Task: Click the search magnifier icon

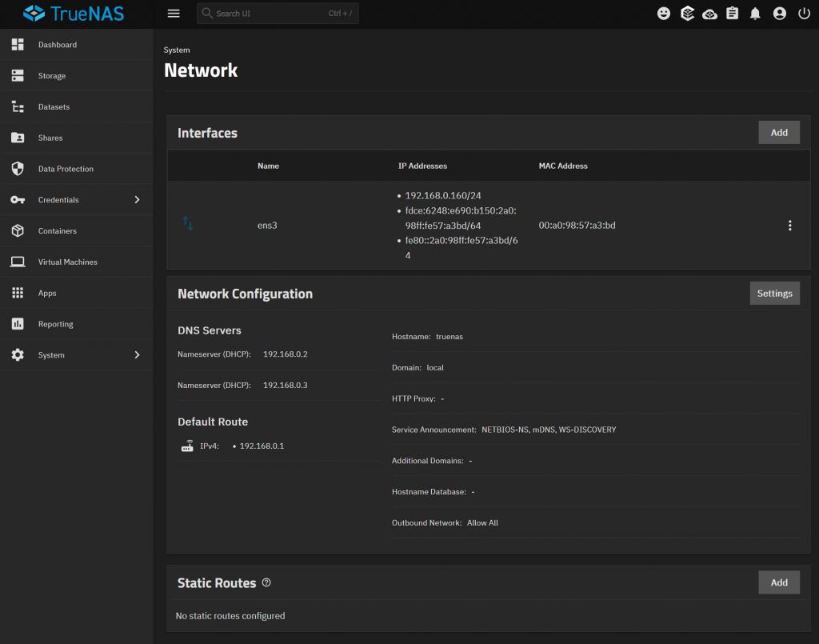Action: (x=207, y=13)
